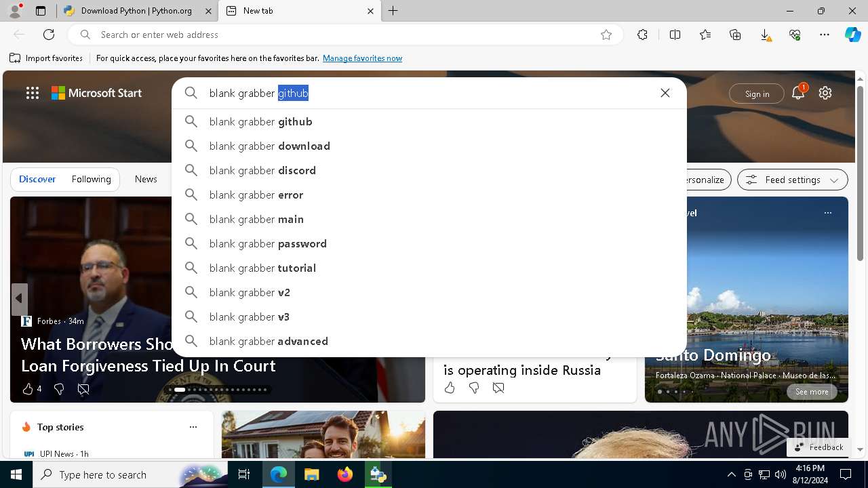Close the New tab tab
Viewport: 868px width, 488px height.
(370, 11)
